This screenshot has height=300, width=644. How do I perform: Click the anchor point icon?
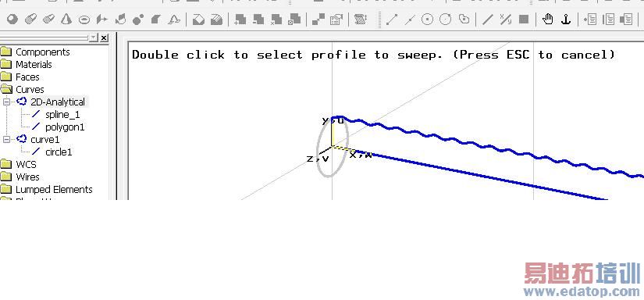click(566, 20)
